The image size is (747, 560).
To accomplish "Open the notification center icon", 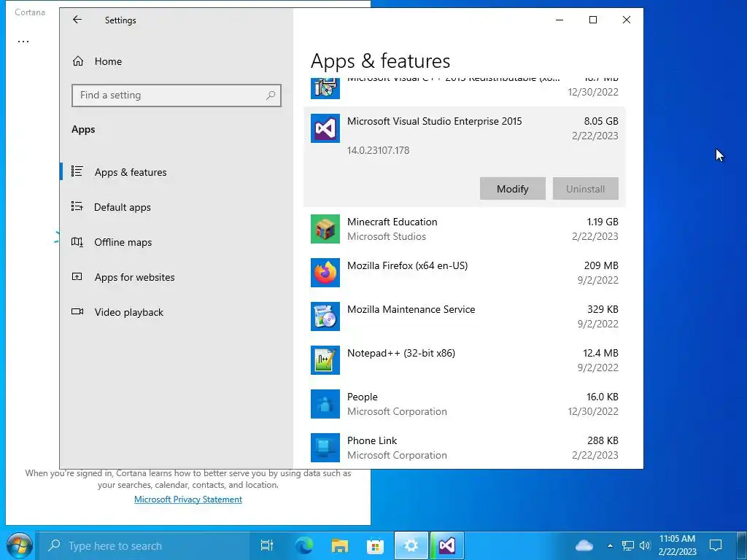I will coord(716,545).
